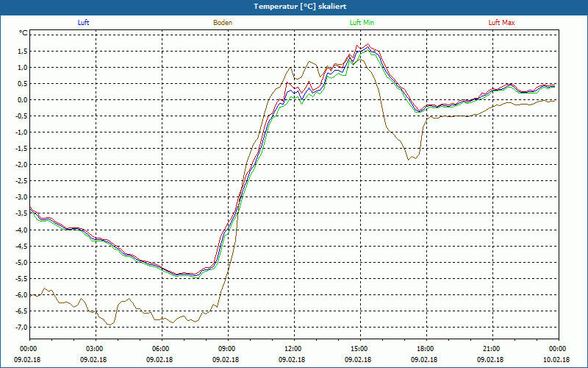Click the -2,5 y-axis value
The image size is (588, 368).
point(21,181)
